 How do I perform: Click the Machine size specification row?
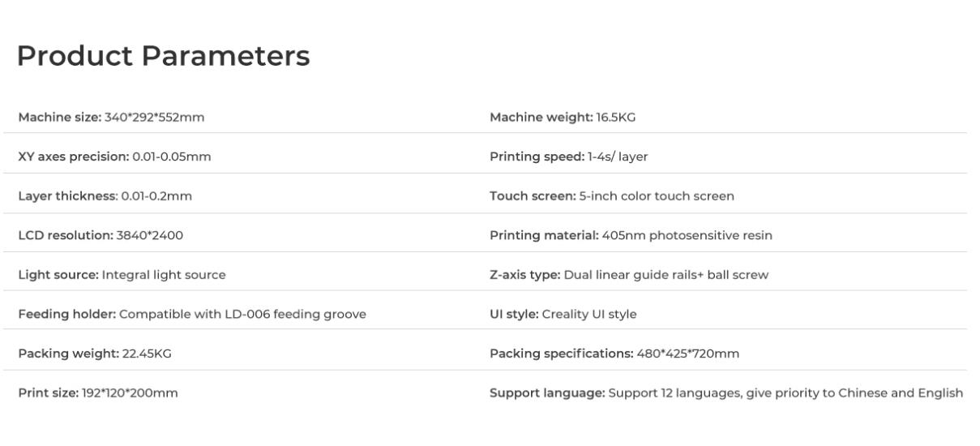pos(111,118)
